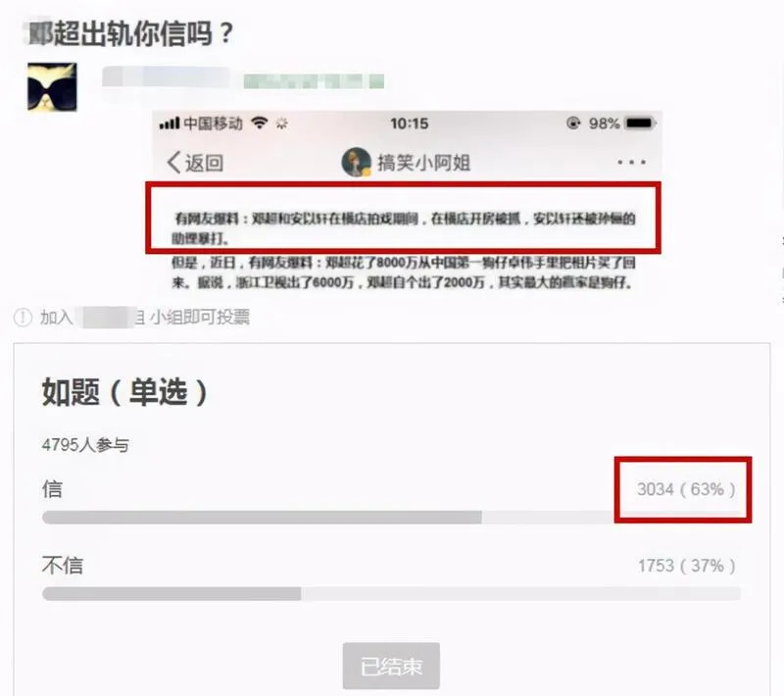Click the sunglasses profile avatar
This screenshot has width=784, height=696.
[x=52, y=86]
